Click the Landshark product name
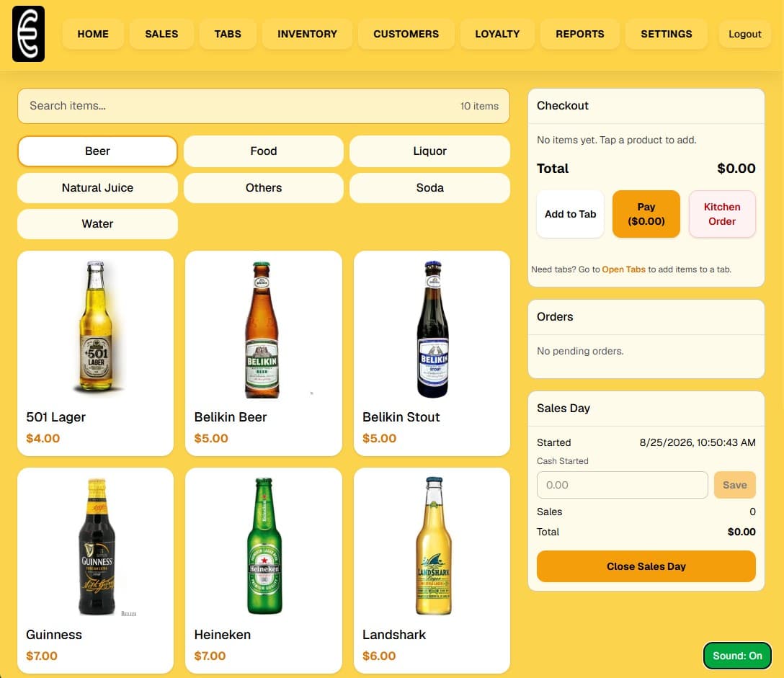784x678 pixels. [394, 635]
